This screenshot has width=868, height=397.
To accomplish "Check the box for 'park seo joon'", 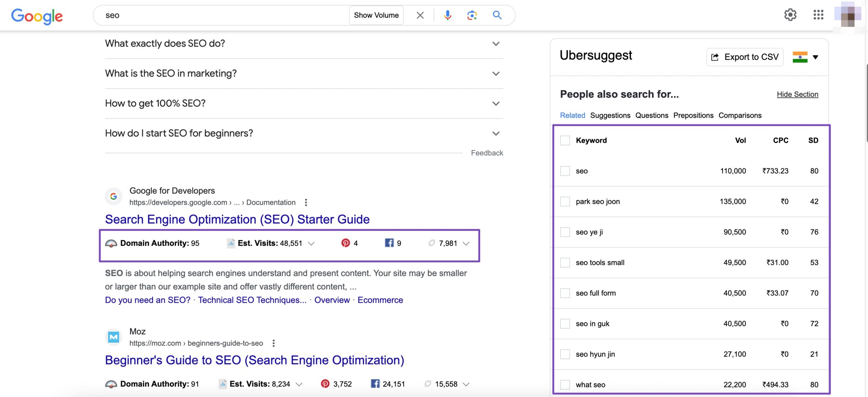I will coord(565,201).
